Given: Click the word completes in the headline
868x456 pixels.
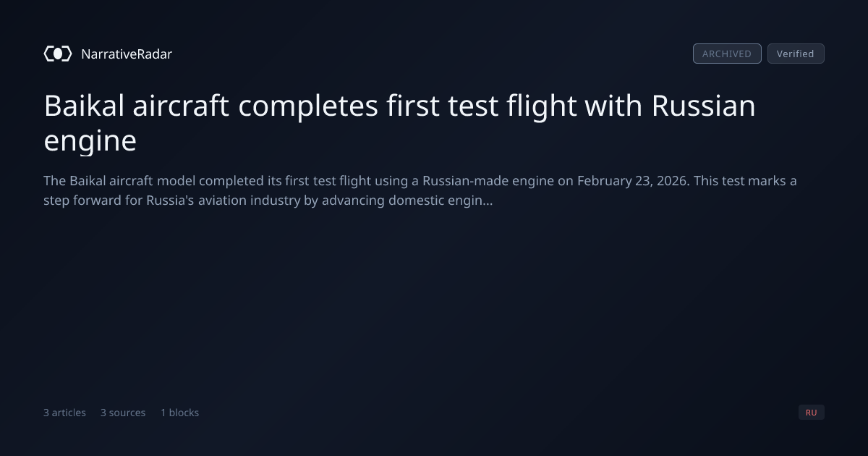Looking at the screenshot, I should pyautogui.click(x=309, y=106).
